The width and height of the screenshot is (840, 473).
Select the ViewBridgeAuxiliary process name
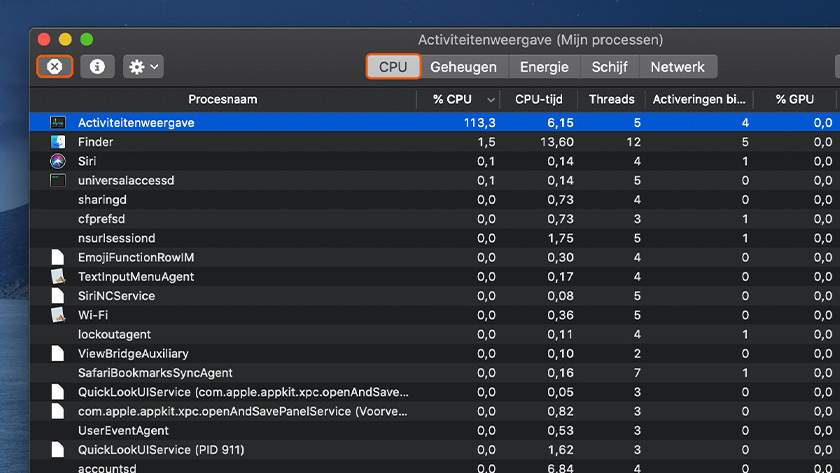133,354
